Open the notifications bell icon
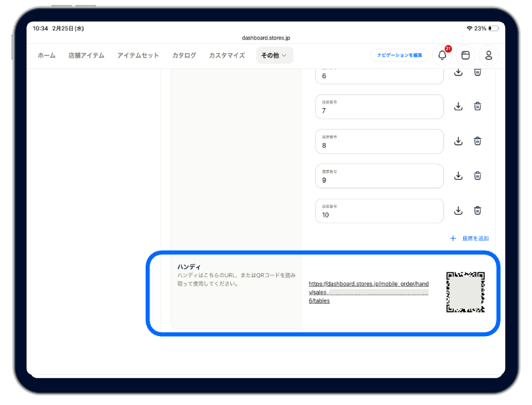 (442, 56)
